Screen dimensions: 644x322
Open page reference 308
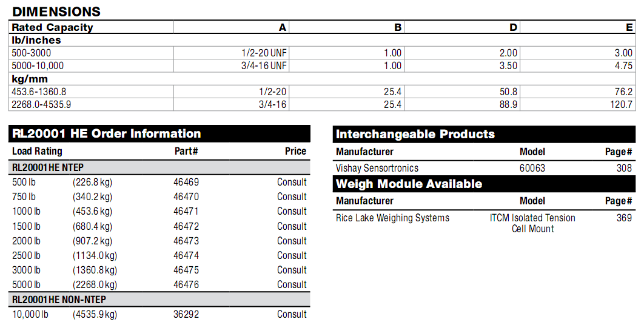click(x=624, y=168)
